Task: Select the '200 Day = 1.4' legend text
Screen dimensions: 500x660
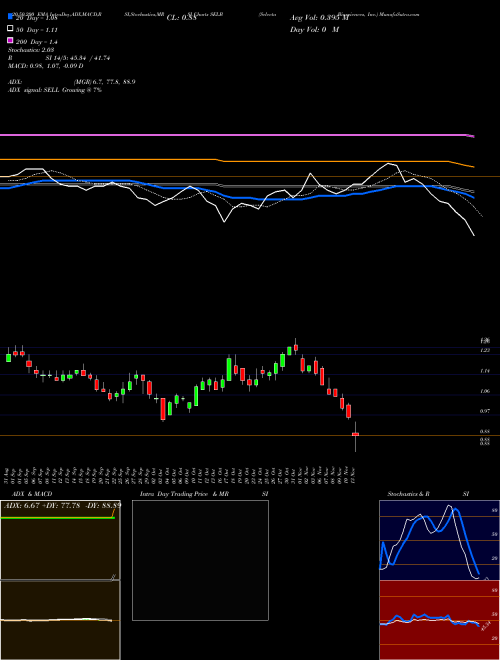Action: pyautogui.click(x=37, y=42)
